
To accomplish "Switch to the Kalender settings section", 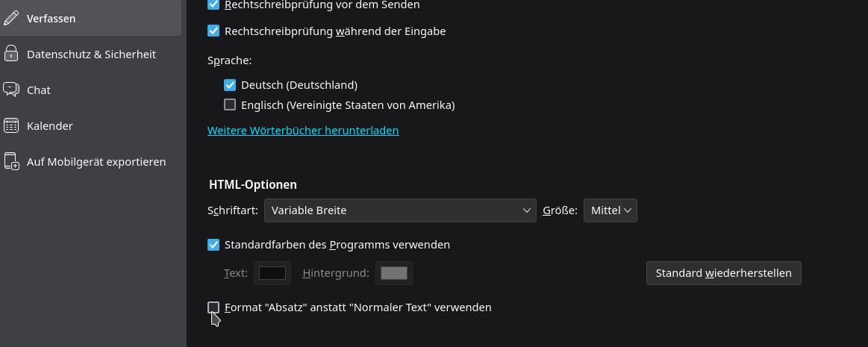I will point(49,125).
